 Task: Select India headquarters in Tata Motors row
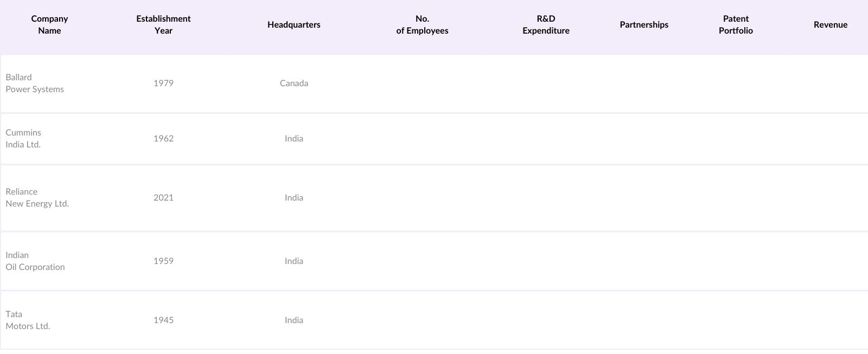coord(293,320)
